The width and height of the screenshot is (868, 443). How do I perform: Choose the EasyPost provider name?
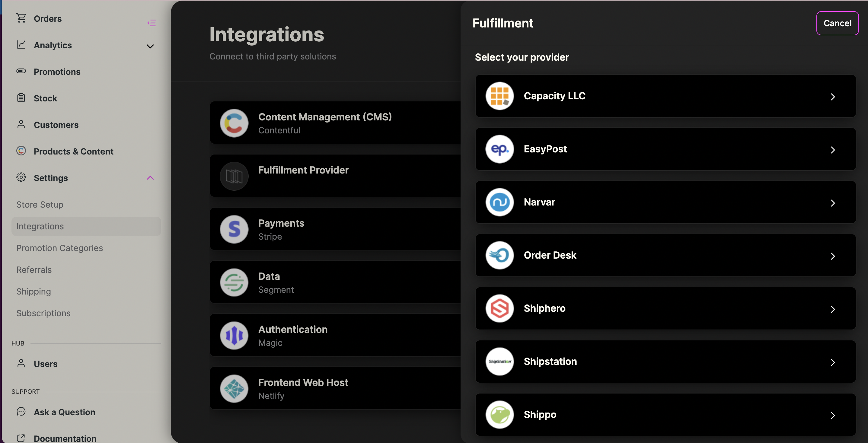pyautogui.click(x=545, y=149)
